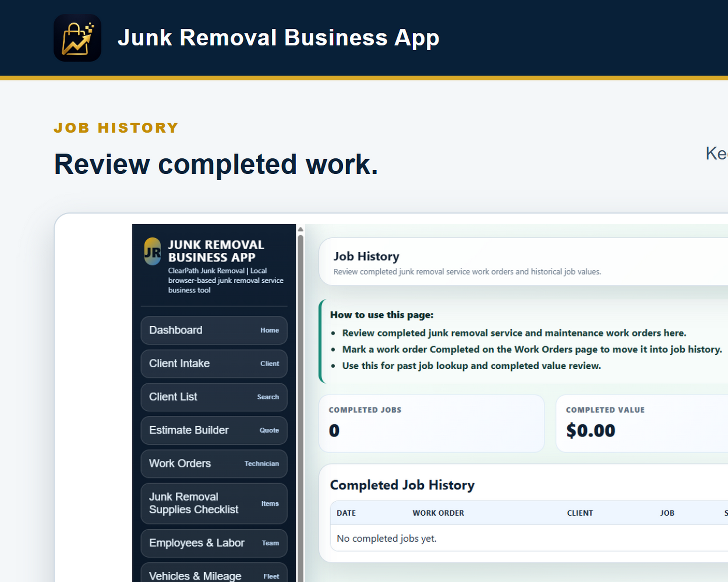Open Junk Removal Supplies Checklist
This screenshot has width=728, height=582.
point(214,503)
